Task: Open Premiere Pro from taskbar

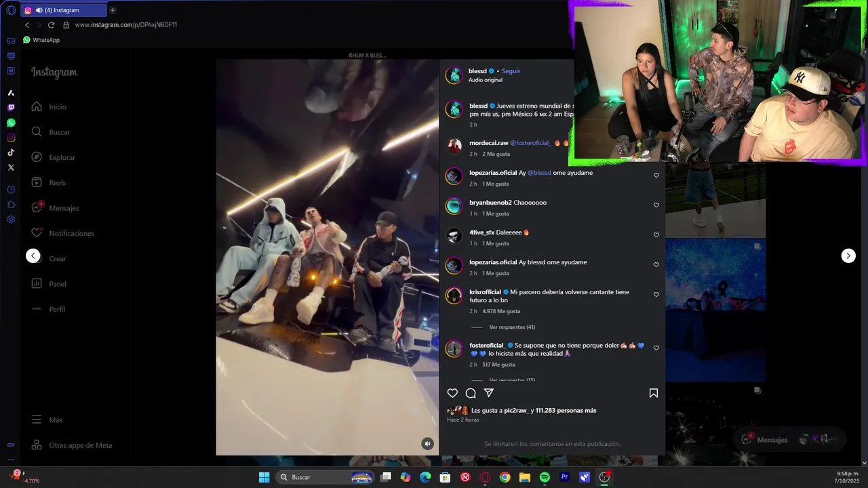Action: coord(564,477)
